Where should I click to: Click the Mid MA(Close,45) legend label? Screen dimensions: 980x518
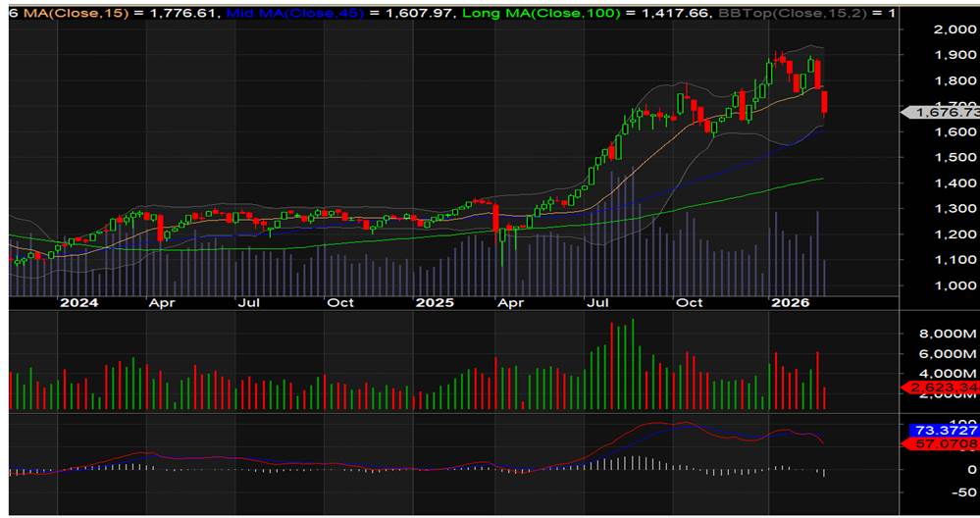[x=295, y=13]
